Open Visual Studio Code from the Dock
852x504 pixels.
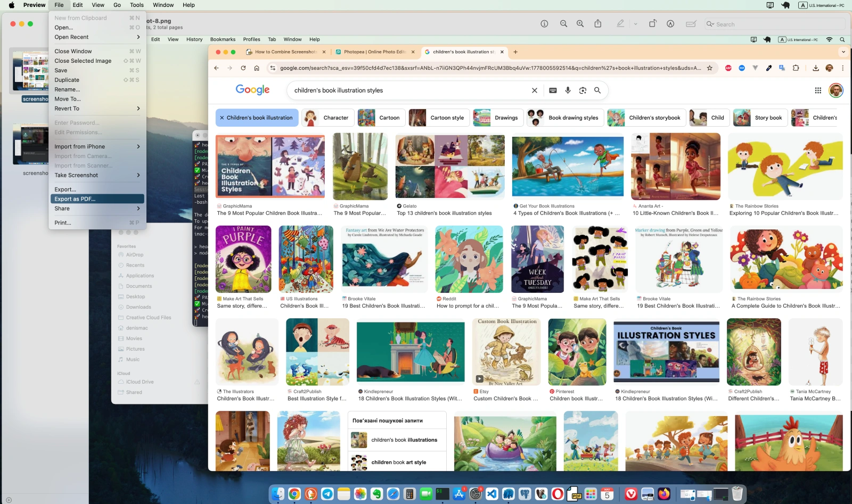tap(492, 494)
